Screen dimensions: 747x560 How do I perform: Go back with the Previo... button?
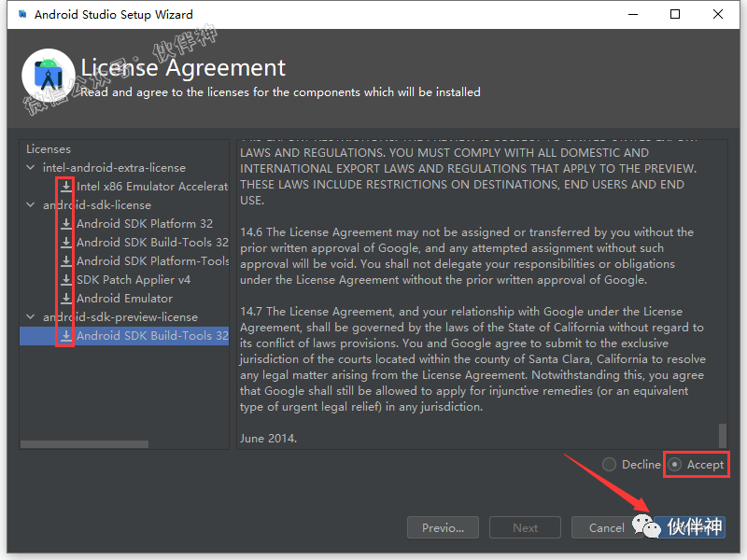(443, 527)
